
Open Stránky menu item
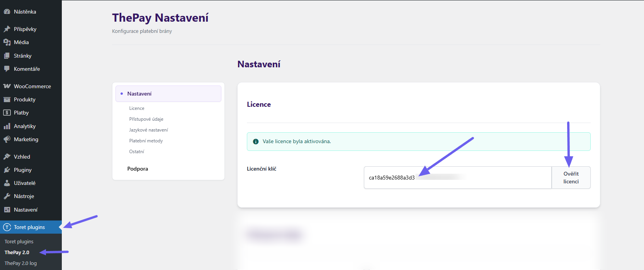coord(31,56)
